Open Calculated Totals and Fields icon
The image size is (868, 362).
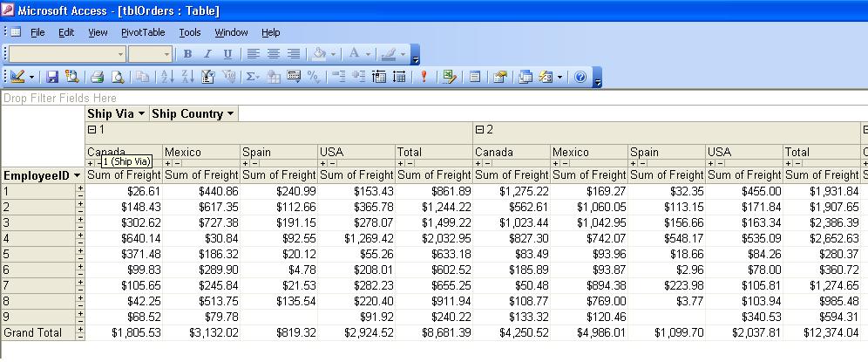coord(294,77)
